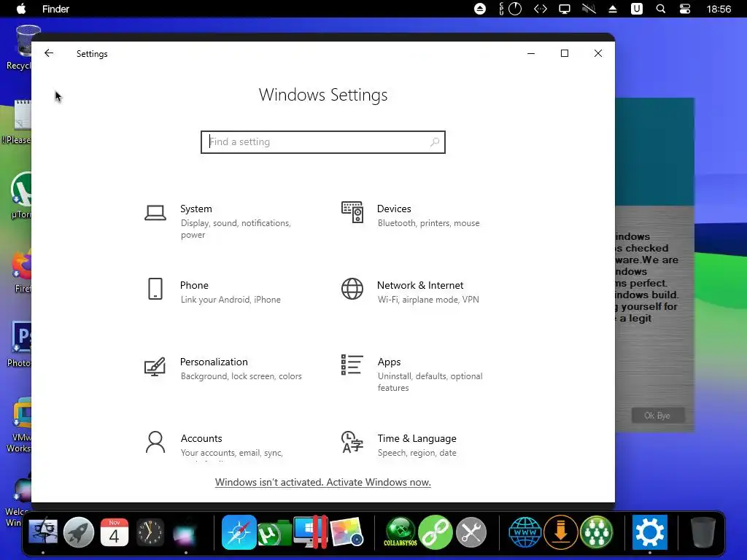
Task: Click the circled eject icon in menu bar
Action: tap(480, 9)
